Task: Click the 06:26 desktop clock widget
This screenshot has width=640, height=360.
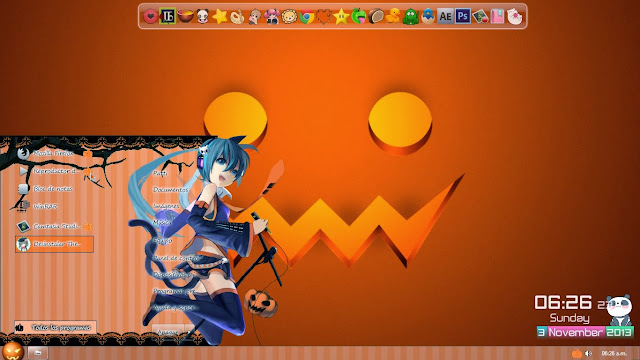Action: point(563,303)
